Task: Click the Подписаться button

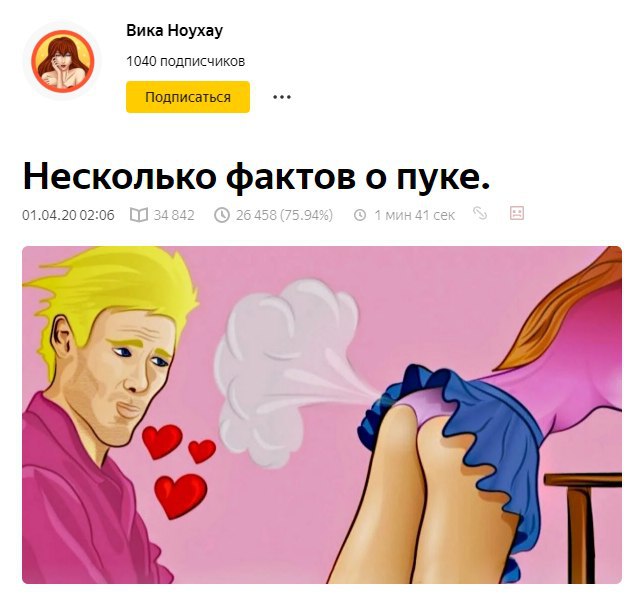Action: 188,97
